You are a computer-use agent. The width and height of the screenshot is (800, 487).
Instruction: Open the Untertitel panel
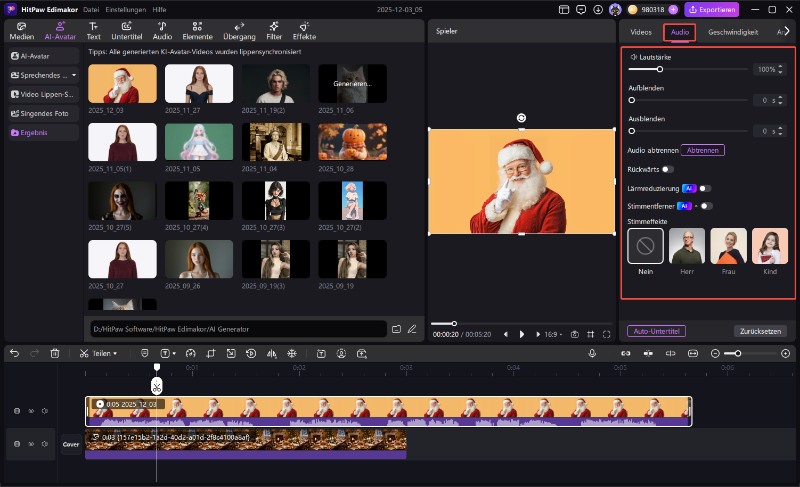click(x=127, y=31)
